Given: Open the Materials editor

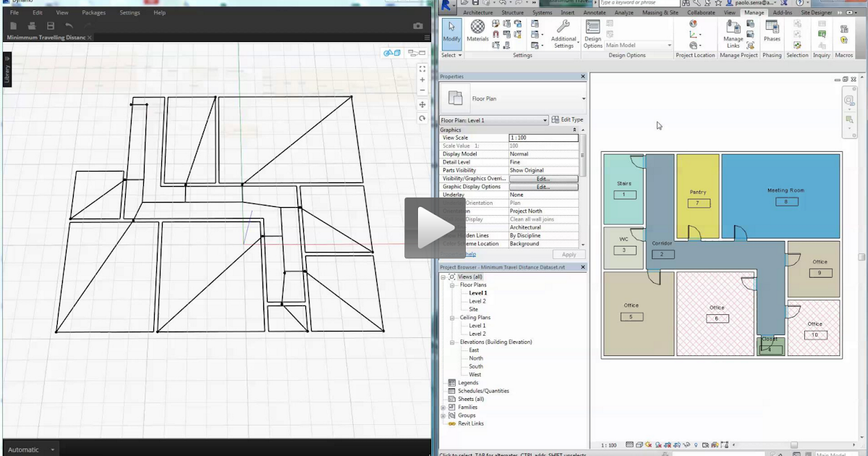Looking at the screenshot, I should point(477,31).
